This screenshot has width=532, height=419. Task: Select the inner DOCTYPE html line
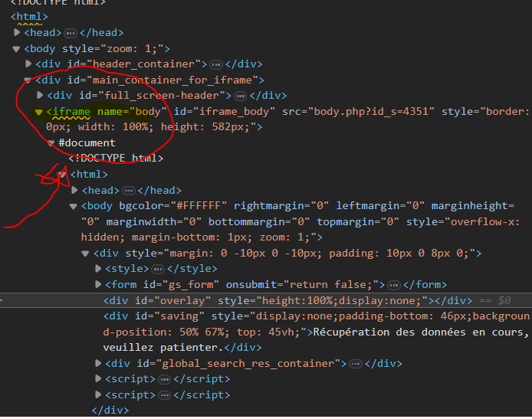pyautogui.click(x=116, y=159)
